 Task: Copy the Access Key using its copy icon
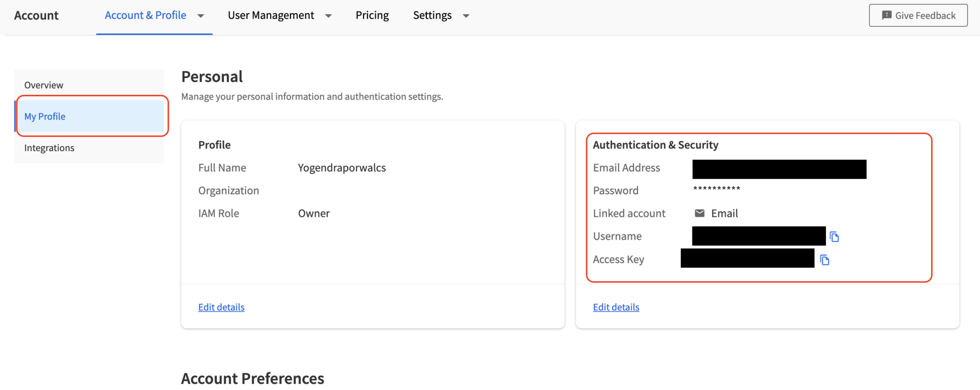click(824, 260)
